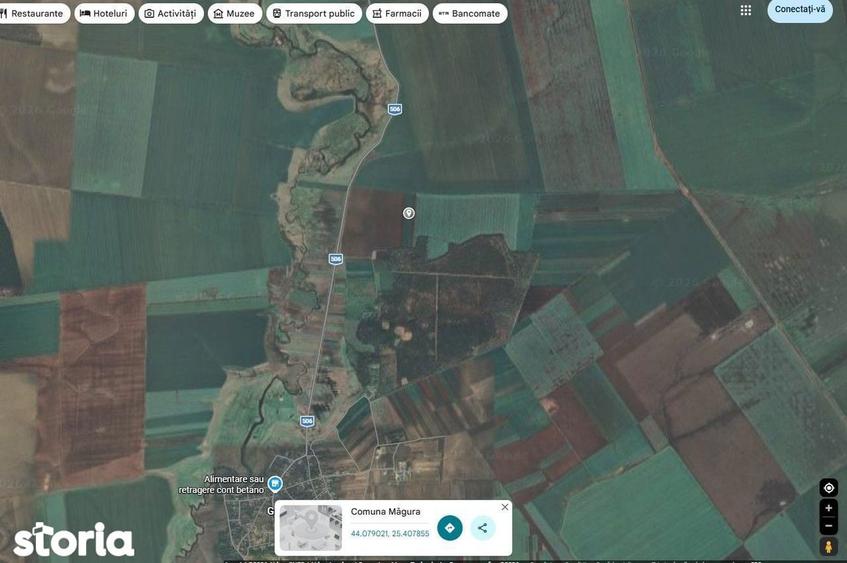The width and height of the screenshot is (847, 563).
Task: Zoom in with the plus button
Action: 829,508
